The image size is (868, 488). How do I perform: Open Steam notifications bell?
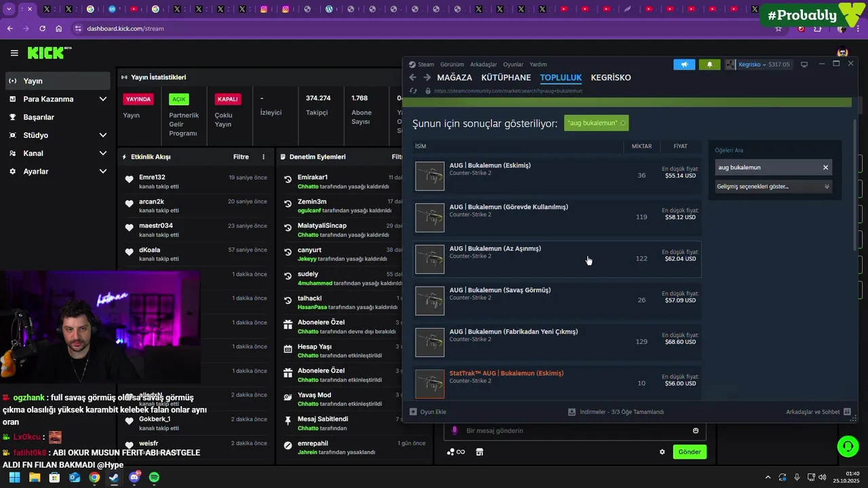tap(709, 64)
